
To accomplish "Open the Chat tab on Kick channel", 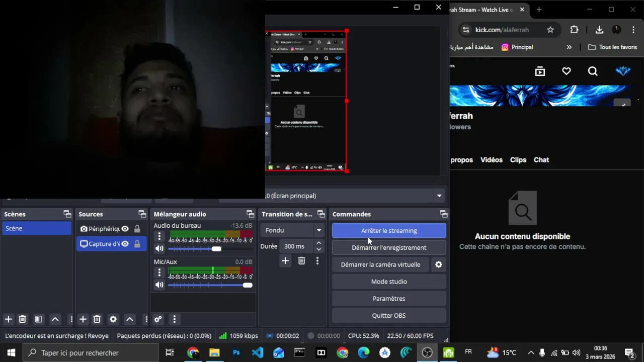I will [x=541, y=160].
